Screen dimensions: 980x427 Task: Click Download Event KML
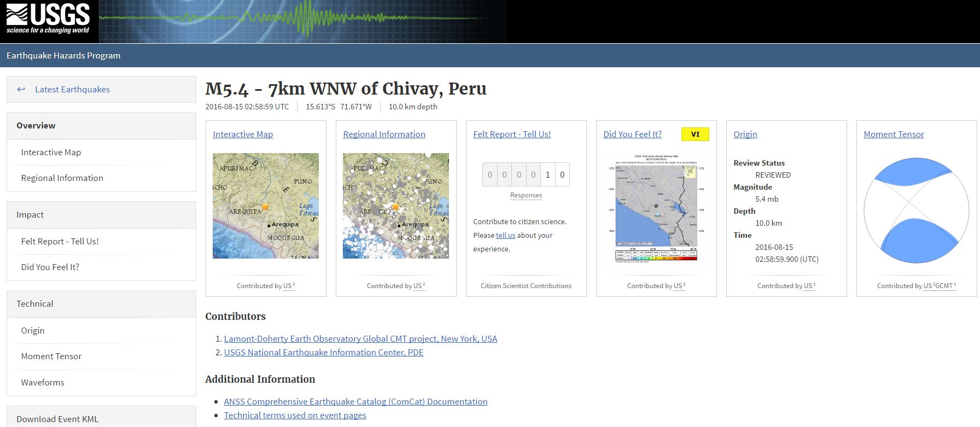57,419
